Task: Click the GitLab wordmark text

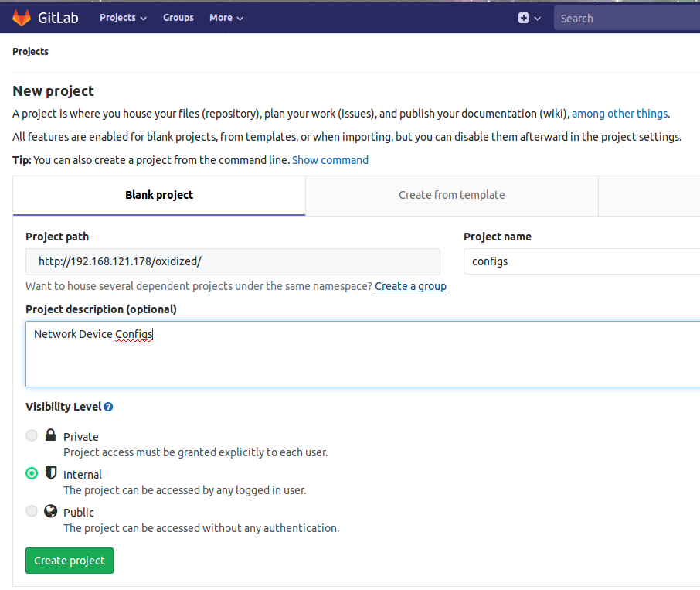Action: click(x=58, y=18)
